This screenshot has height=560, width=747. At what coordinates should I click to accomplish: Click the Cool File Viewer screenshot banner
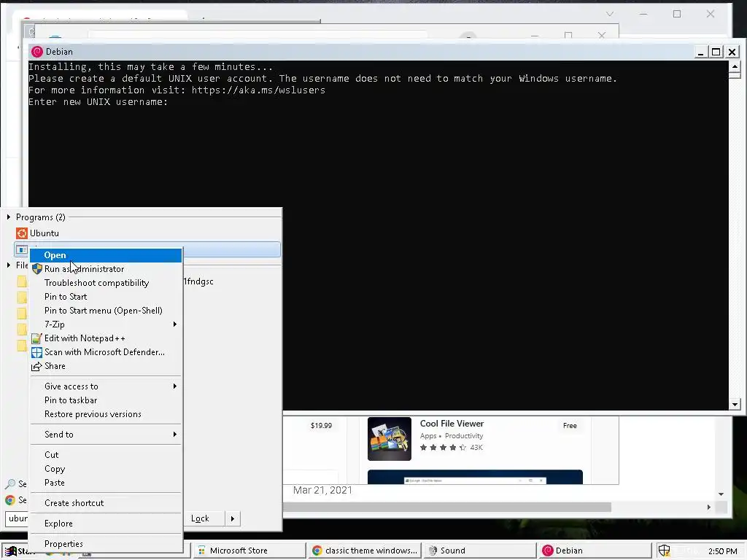click(475, 477)
